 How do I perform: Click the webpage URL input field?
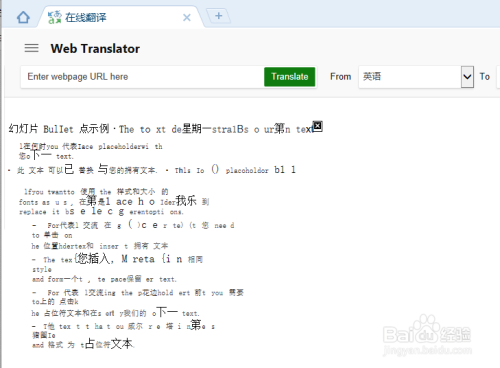[x=142, y=77]
